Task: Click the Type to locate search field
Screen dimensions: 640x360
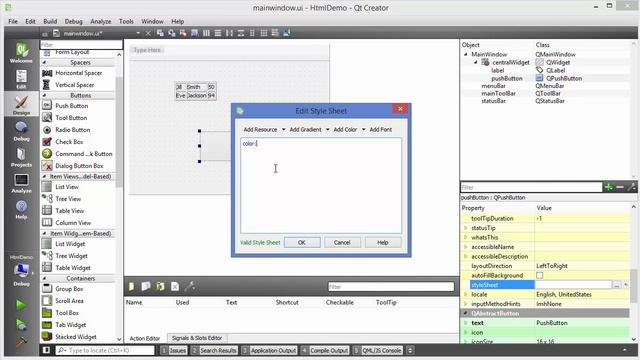Action: tap(105, 351)
